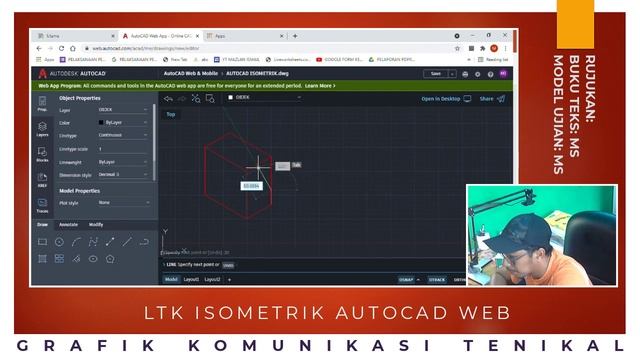This screenshot has width=640, height=360.
Task: Open the Traces sidebar panel
Action: point(42,205)
